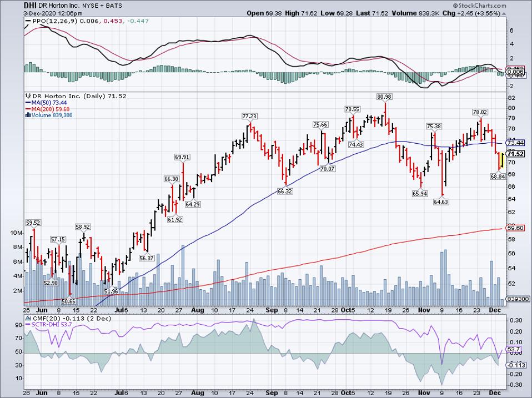The width and height of the screenshot is (532, 398).
Task: Click the 51.96 price label
Action: click(x=111, y=291)
